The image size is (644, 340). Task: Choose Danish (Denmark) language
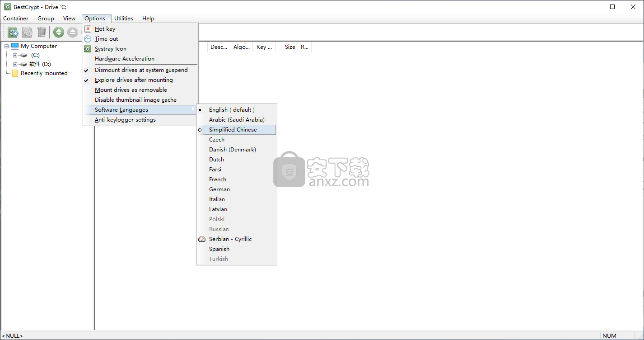tap(236, 150)
